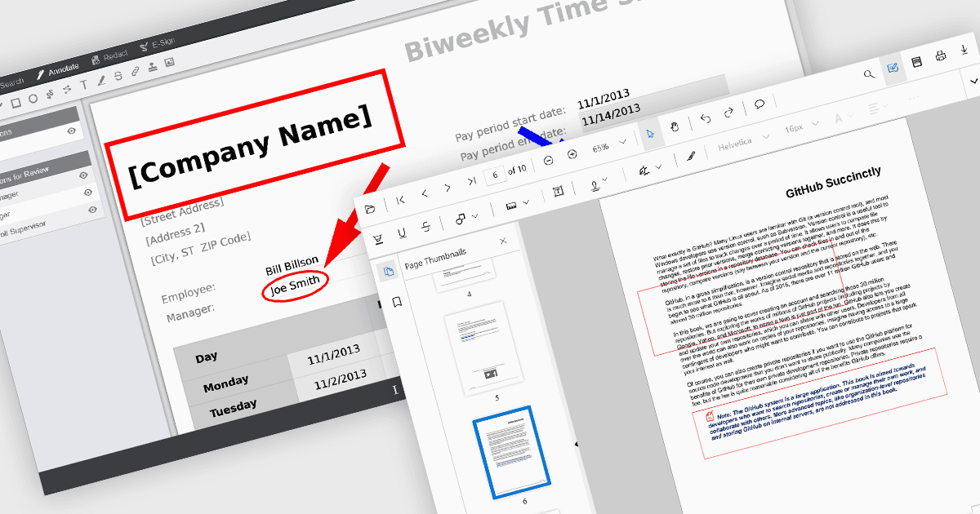Viewport: 980px width, 514px height.
Task: Click the print icon
Action: coord(940,55)
